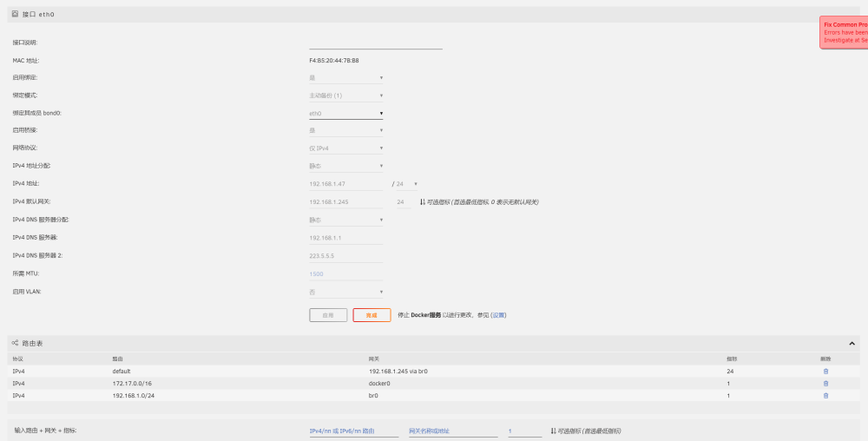Click the 完成 button

[x=372, y=315]
